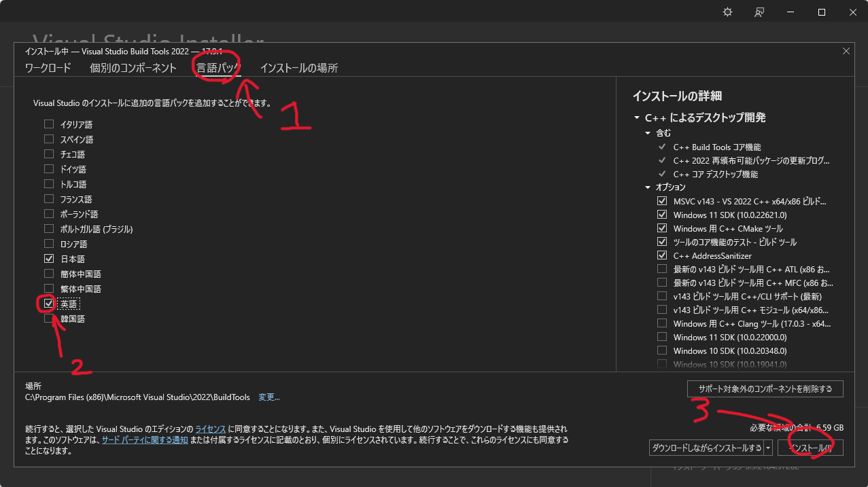
Task: Enable Windows 11 SDK (10.0.22000.0) option
Action: coord(662,337)
